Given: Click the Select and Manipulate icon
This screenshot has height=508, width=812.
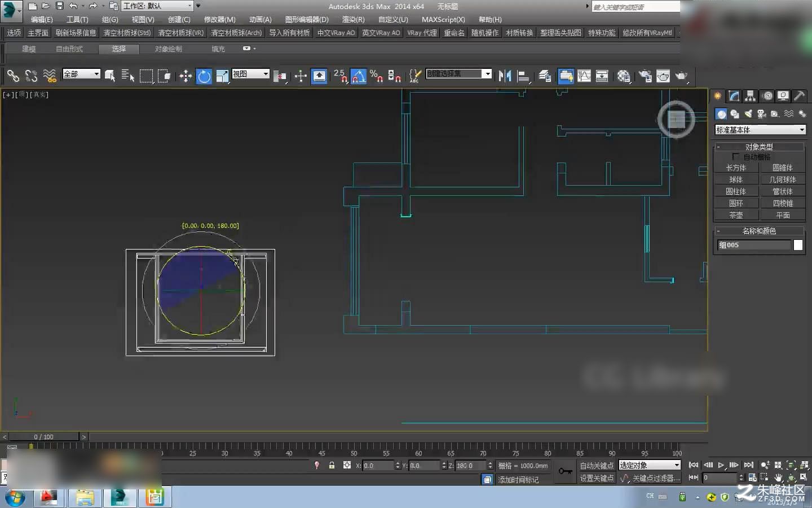Looking at the screenshot, I should click(301, 76).
